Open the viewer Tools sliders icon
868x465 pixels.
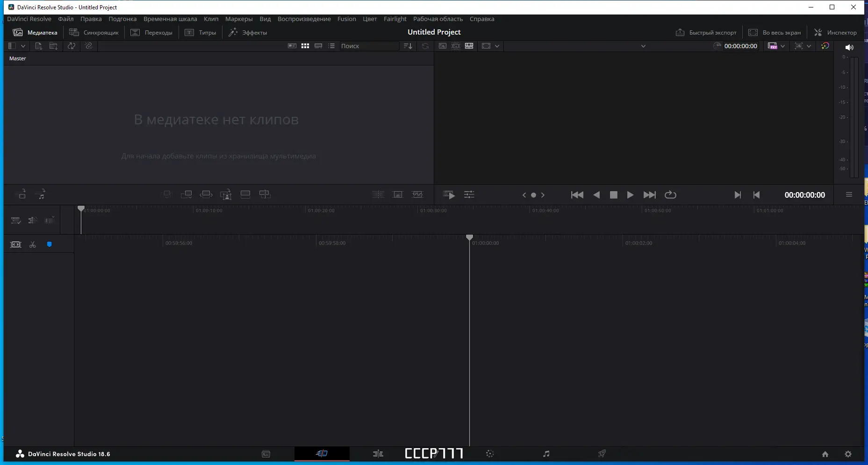(x=469, y=195)
